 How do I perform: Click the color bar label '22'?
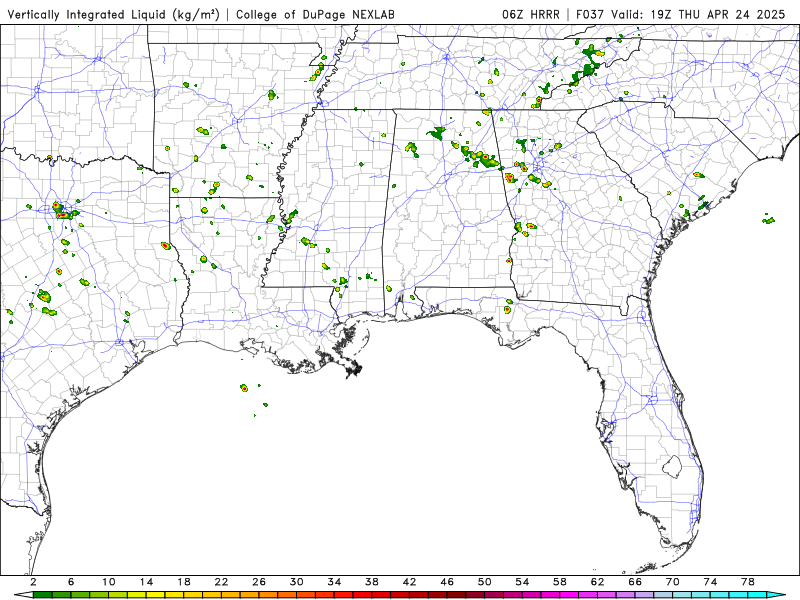[221, 582]
